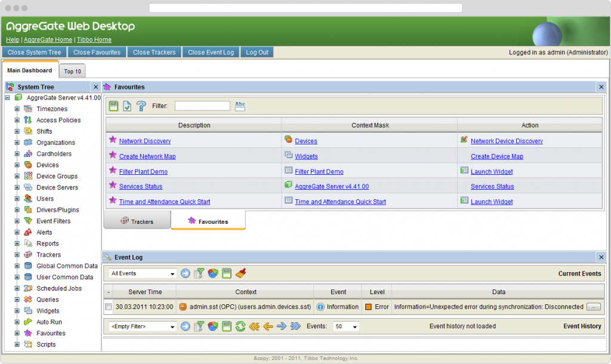The image size is (611, 364).
Task: Open the All Events filter dropdown
Action: 143,273
